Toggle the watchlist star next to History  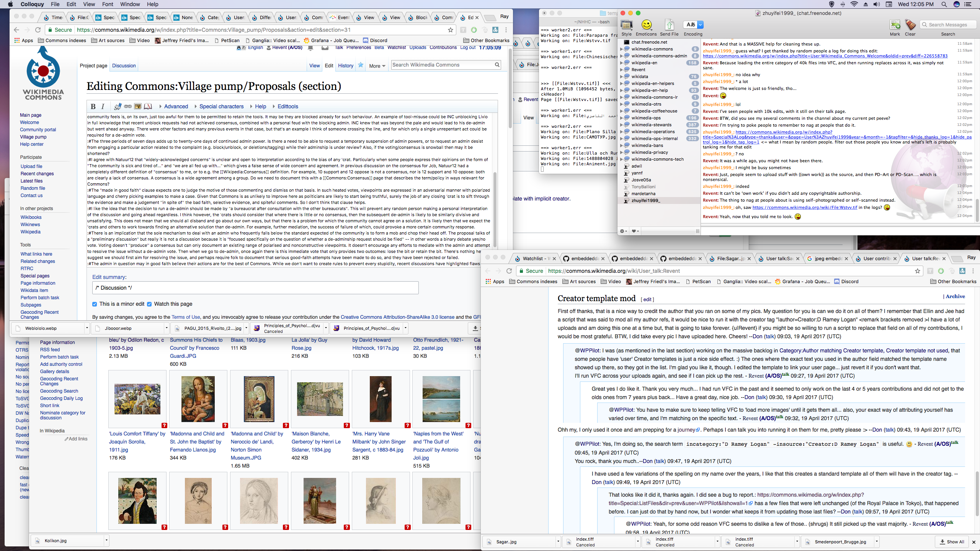tap(361, 65)
